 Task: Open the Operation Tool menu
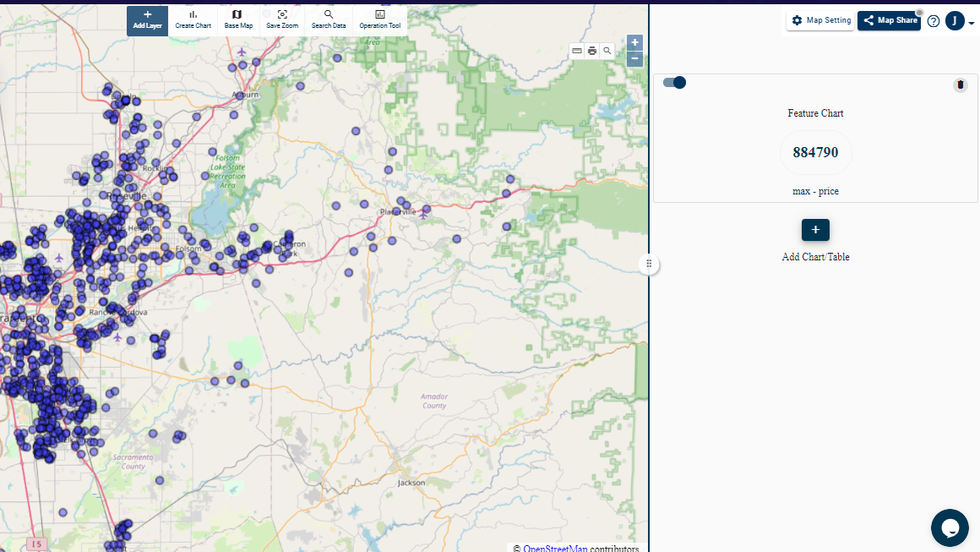(379, 20)
